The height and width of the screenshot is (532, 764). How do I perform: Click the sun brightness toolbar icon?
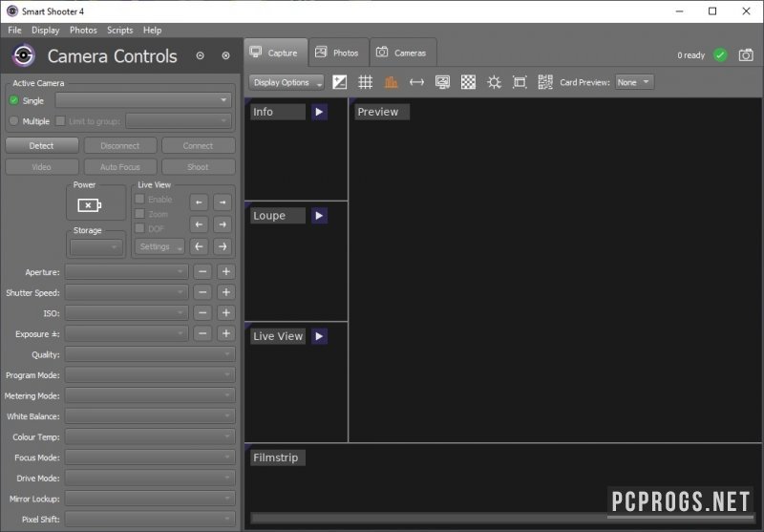coord(494,82)
